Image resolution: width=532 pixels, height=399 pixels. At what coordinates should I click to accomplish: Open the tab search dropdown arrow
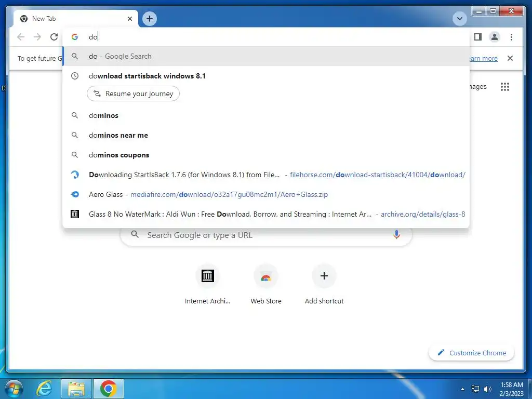tap(460, 19)
